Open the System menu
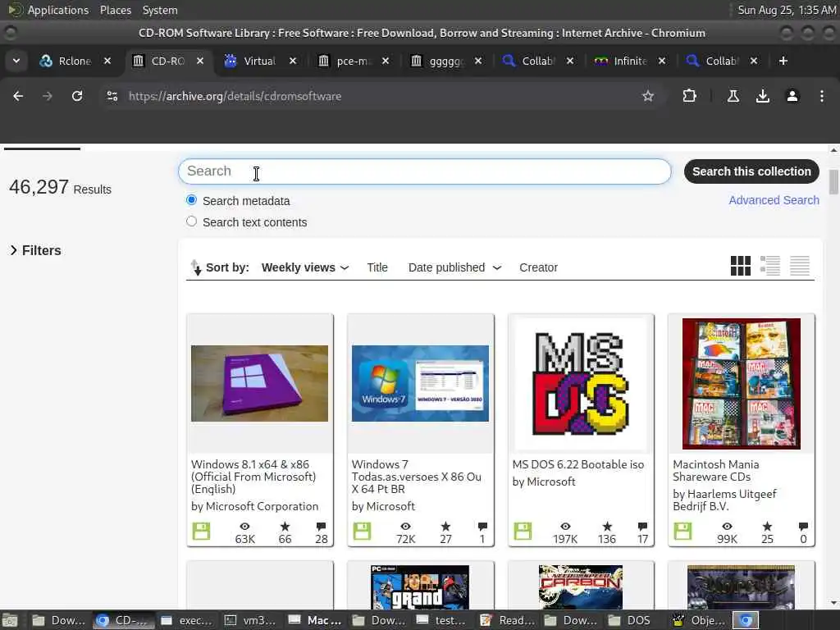 pos(160,10)
